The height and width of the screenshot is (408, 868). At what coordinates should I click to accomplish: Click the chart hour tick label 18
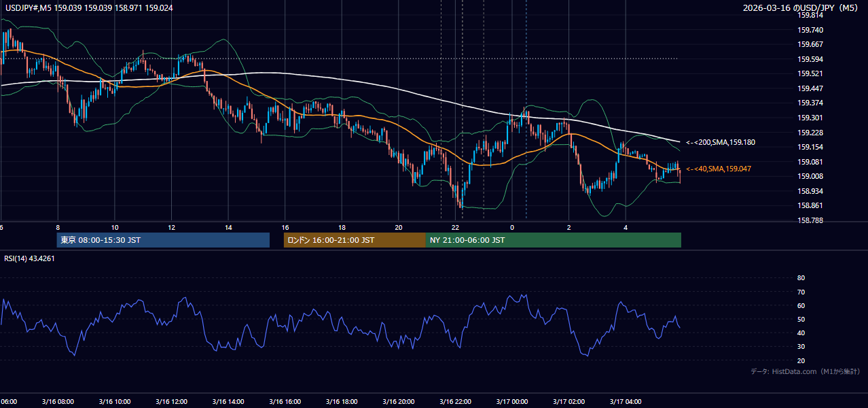342,228
